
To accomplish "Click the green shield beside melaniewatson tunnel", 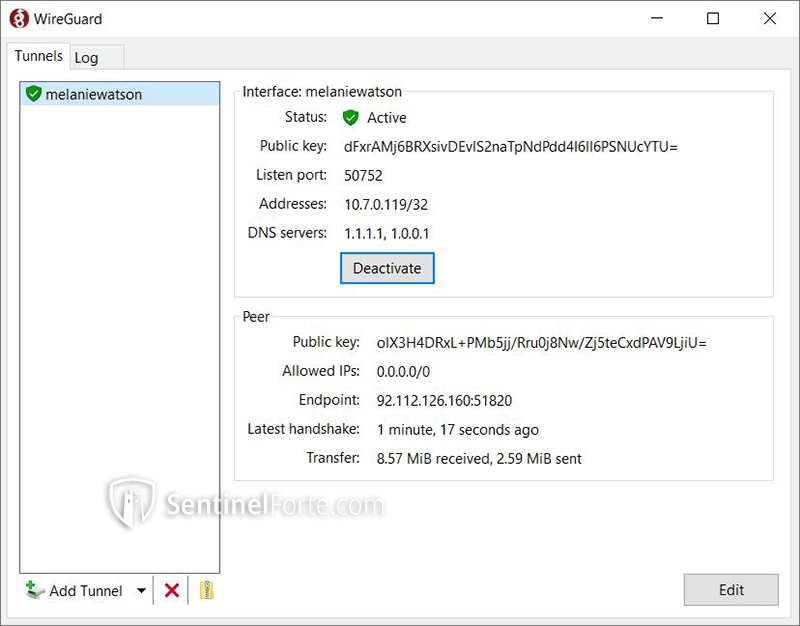I will [x=34, y=94].
